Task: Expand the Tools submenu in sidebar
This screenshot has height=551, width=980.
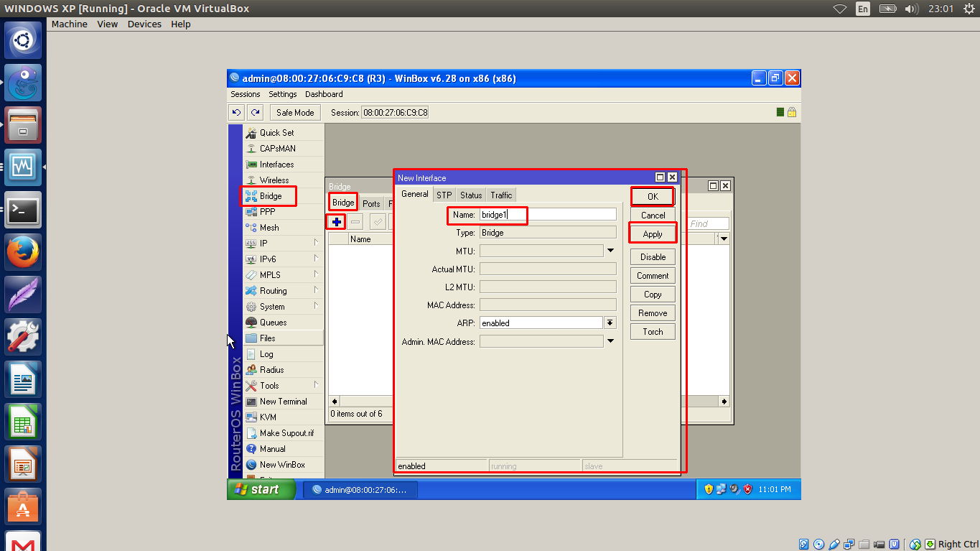Action: [x=316, y=385]
